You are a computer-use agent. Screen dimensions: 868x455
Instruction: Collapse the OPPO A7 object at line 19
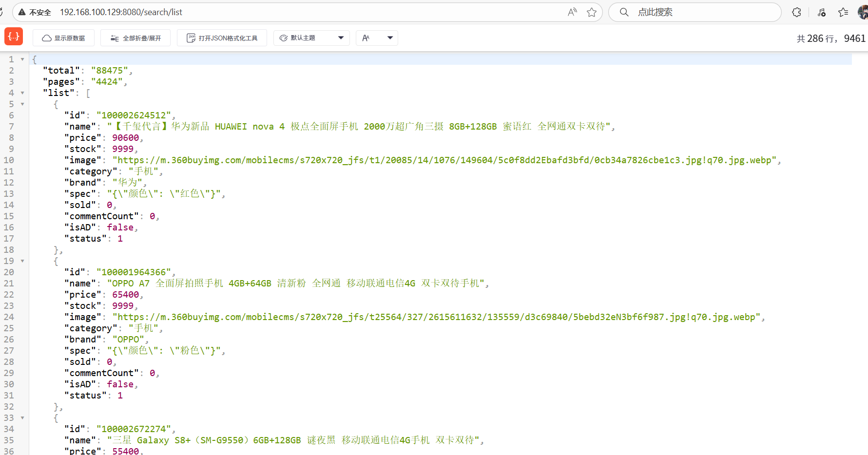[22, 261]
